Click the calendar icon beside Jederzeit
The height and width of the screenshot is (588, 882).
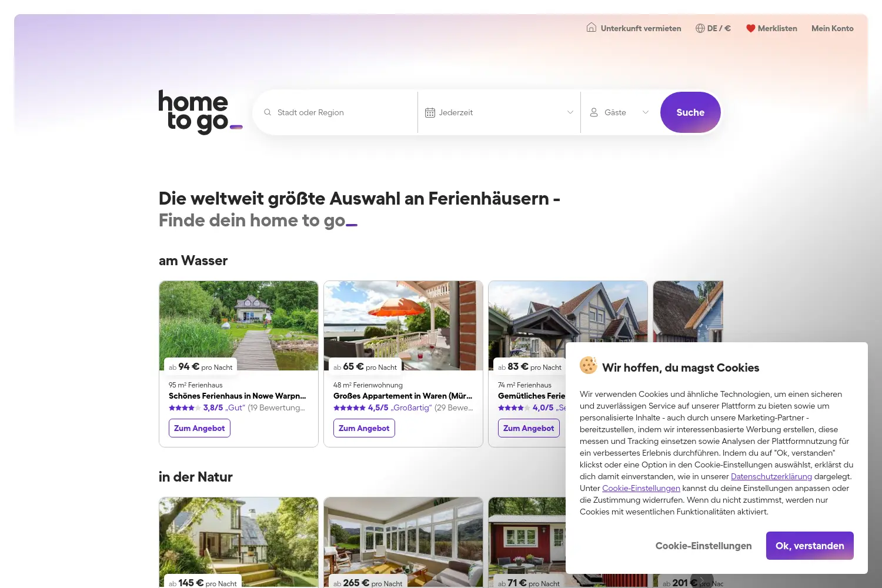(430, 112)
